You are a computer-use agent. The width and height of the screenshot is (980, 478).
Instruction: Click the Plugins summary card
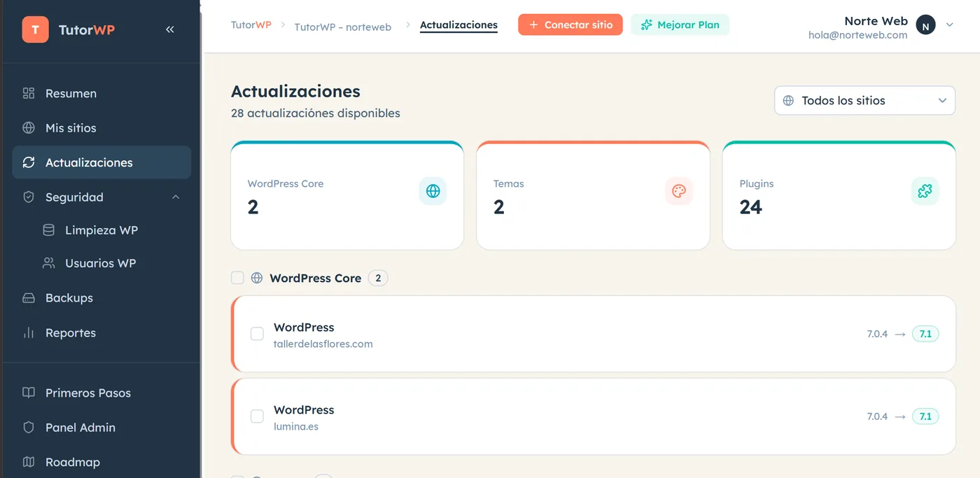(839, 195)
